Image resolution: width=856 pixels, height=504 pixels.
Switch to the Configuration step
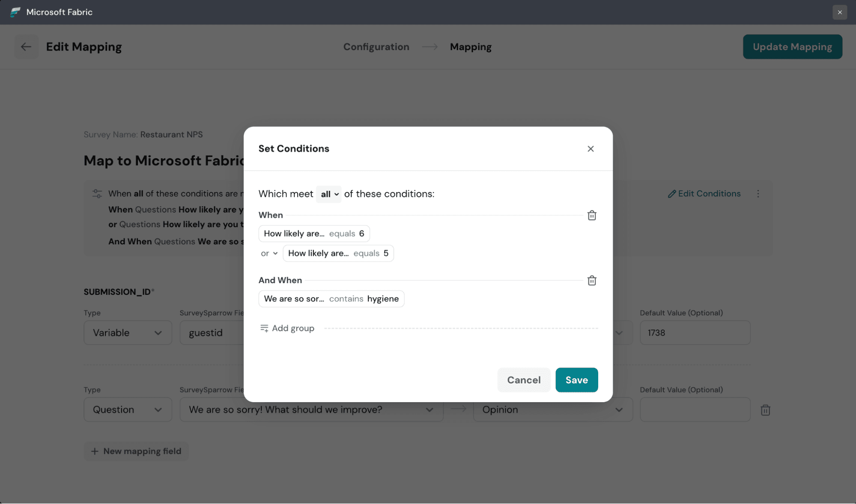[x=376, y=47]
